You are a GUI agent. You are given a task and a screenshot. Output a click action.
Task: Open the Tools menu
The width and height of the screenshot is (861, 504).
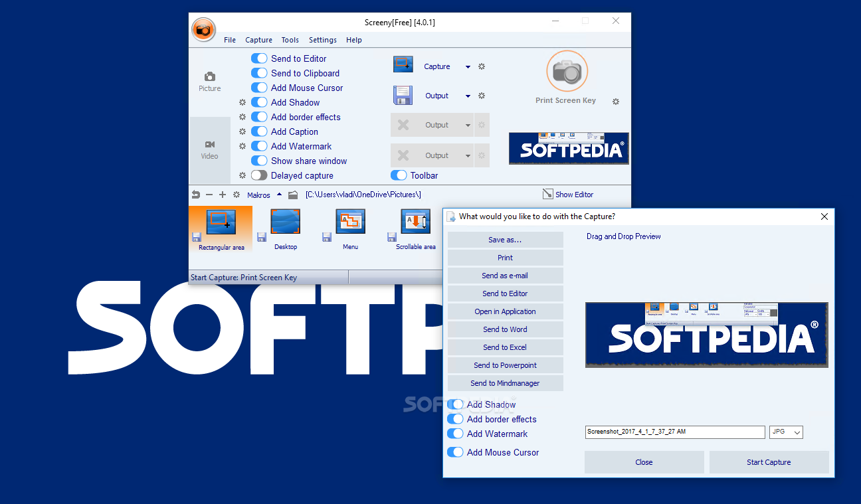(290, 40)
